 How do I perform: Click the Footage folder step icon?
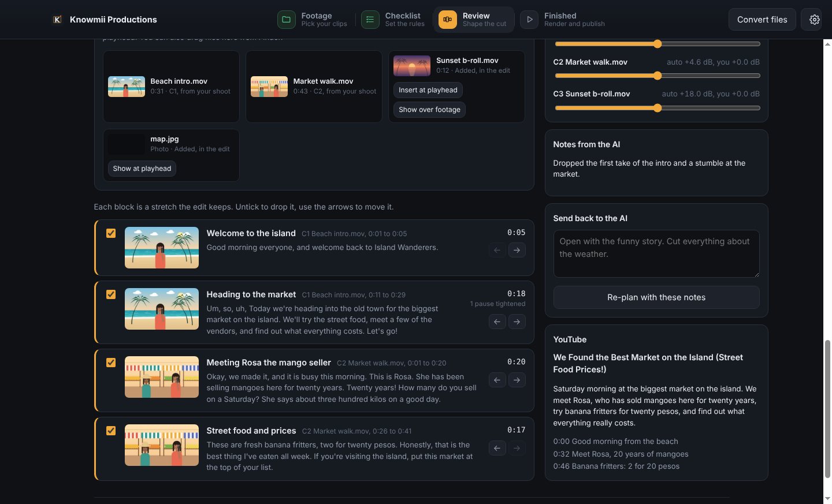point(286,20)
